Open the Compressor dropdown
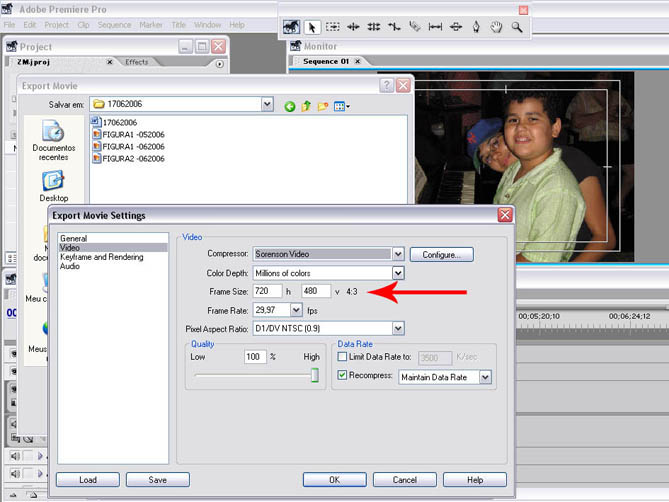669x502 pixels. (x=398, y=254)
